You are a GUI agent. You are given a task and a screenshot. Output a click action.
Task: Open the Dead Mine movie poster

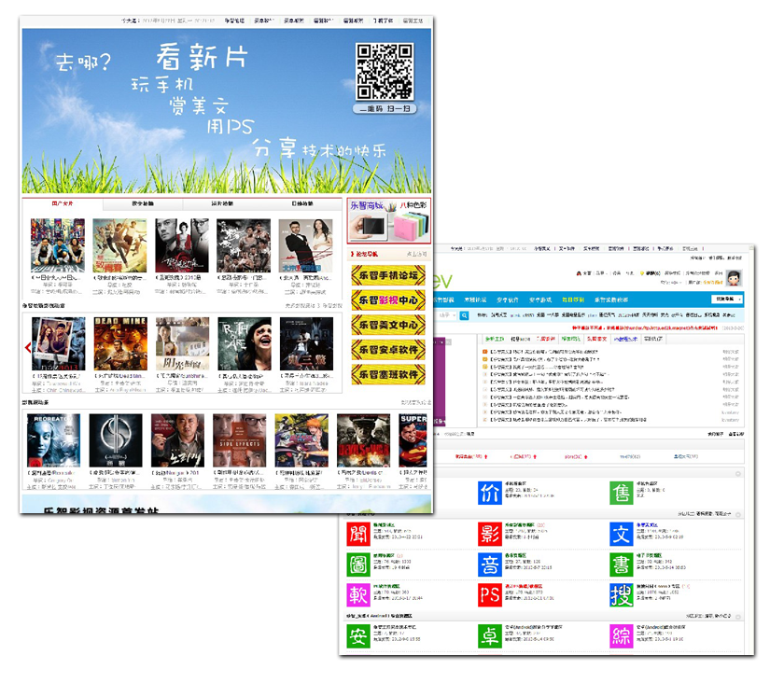tap(120, 343)
